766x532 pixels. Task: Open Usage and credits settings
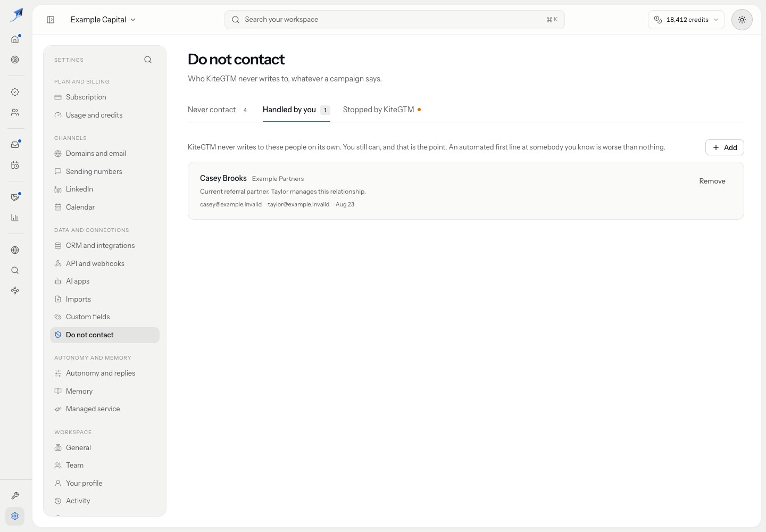105,115
